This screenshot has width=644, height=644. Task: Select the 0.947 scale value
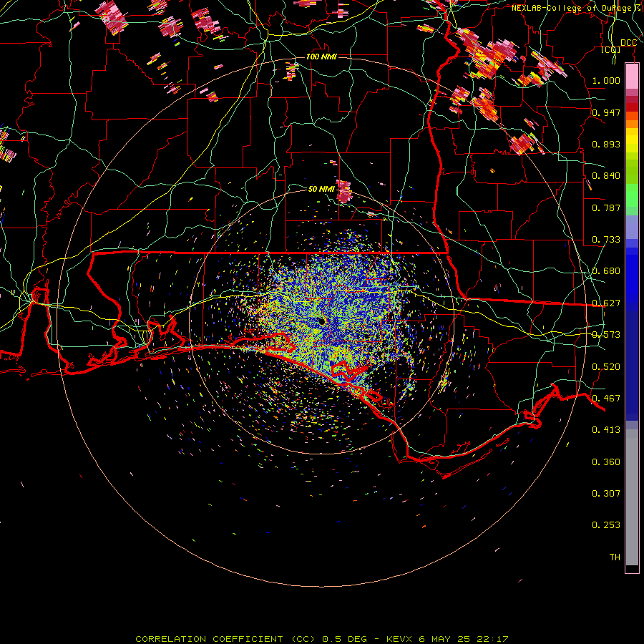click(x=606, y=112)
